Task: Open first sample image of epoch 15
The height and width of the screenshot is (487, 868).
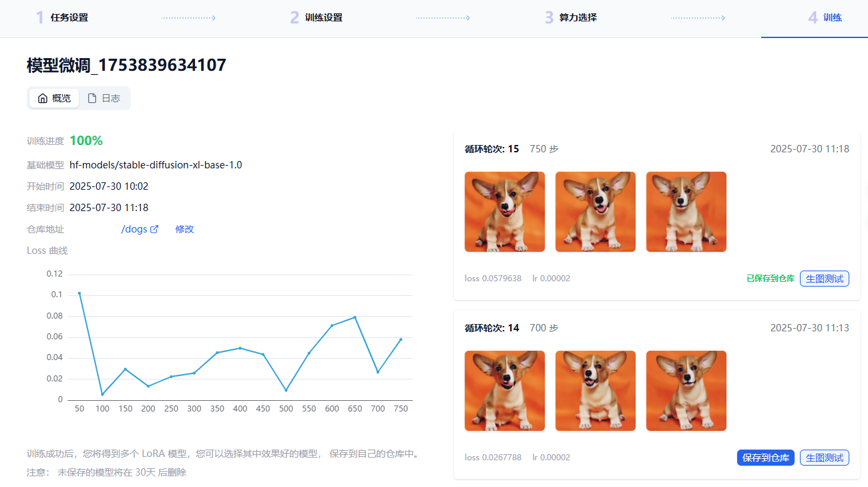Action: point(505,212)
